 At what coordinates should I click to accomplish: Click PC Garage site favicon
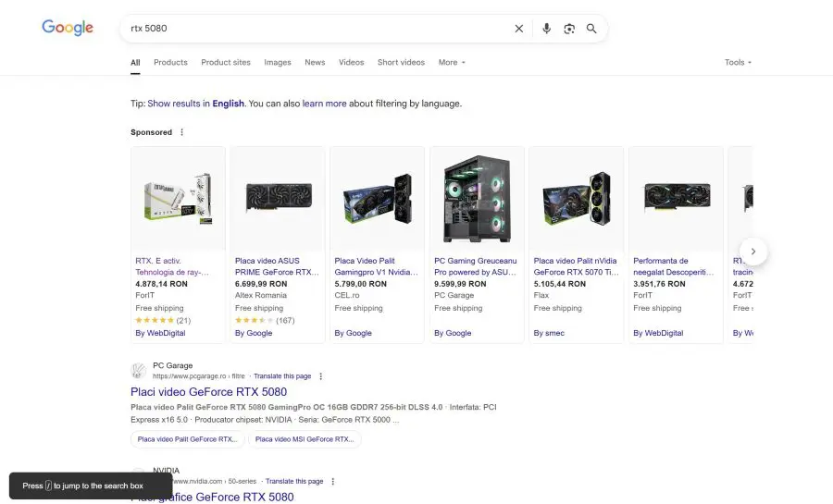138,370
